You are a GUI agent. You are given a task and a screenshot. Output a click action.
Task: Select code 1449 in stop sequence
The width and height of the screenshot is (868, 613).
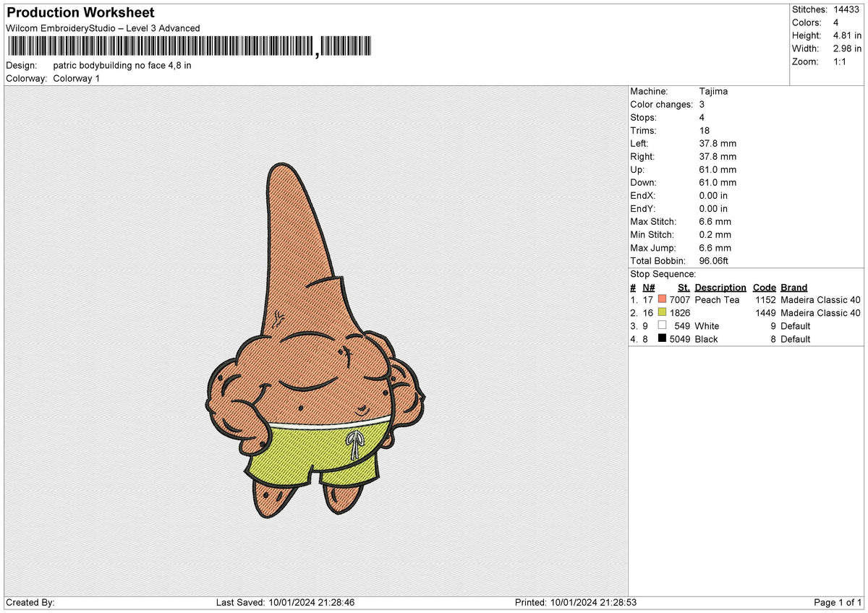(765, 313)
